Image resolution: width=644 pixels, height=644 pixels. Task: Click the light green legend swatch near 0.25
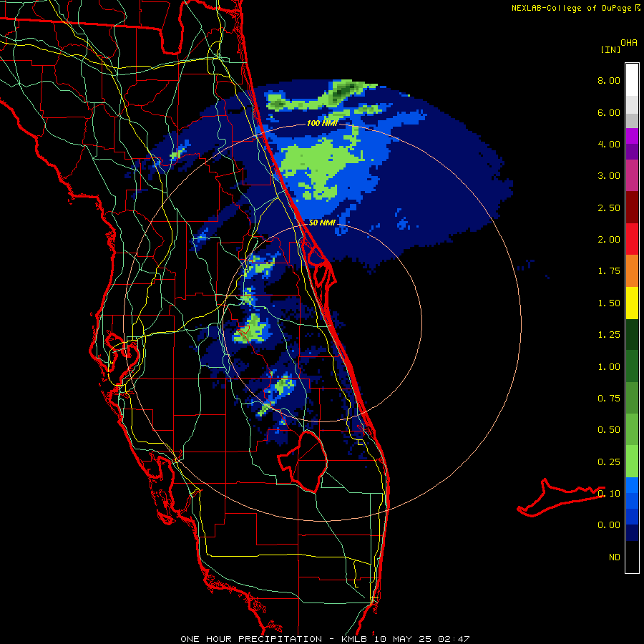pos(632,462)
